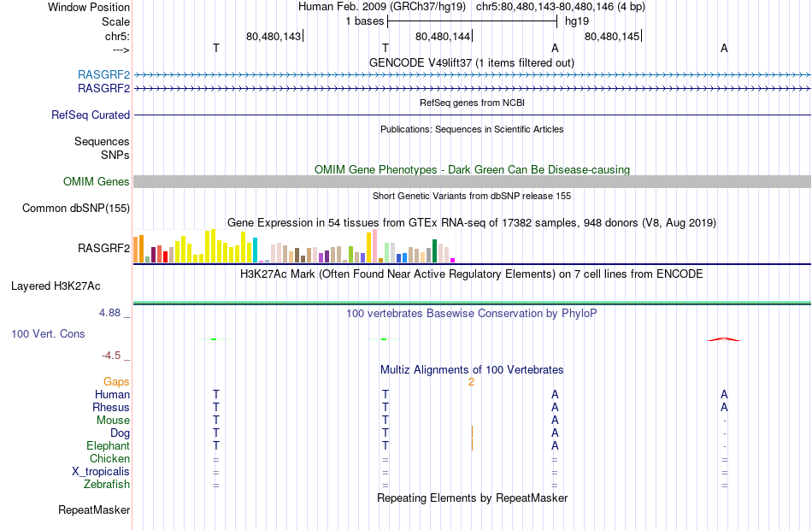This screenshot has height=530, width=812.
Task: Open the Layered H3K27Ac track label
Action: coord(56,286)
